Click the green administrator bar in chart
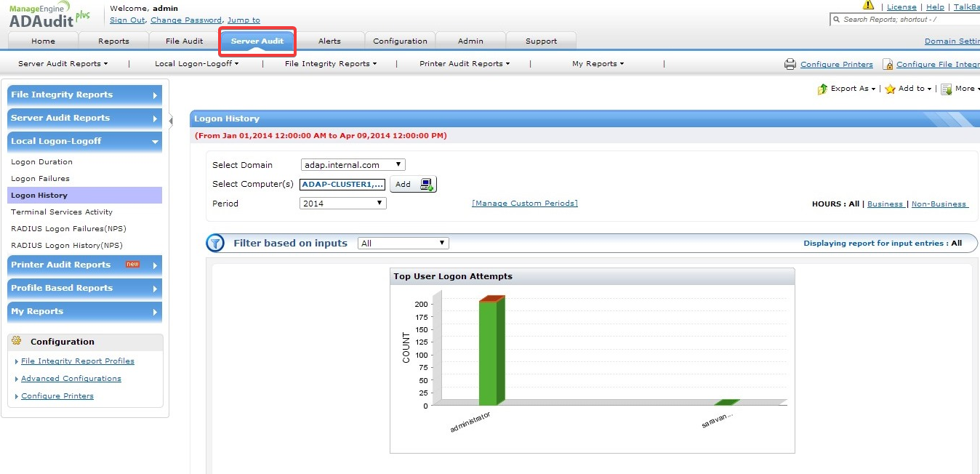980x474 pixels. coord(488,353)
